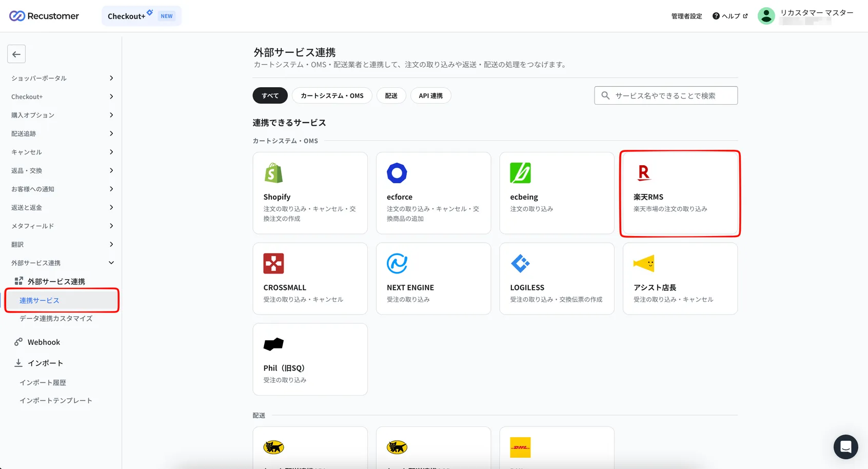Click the Phil（旧SQ） black icon

273,344
